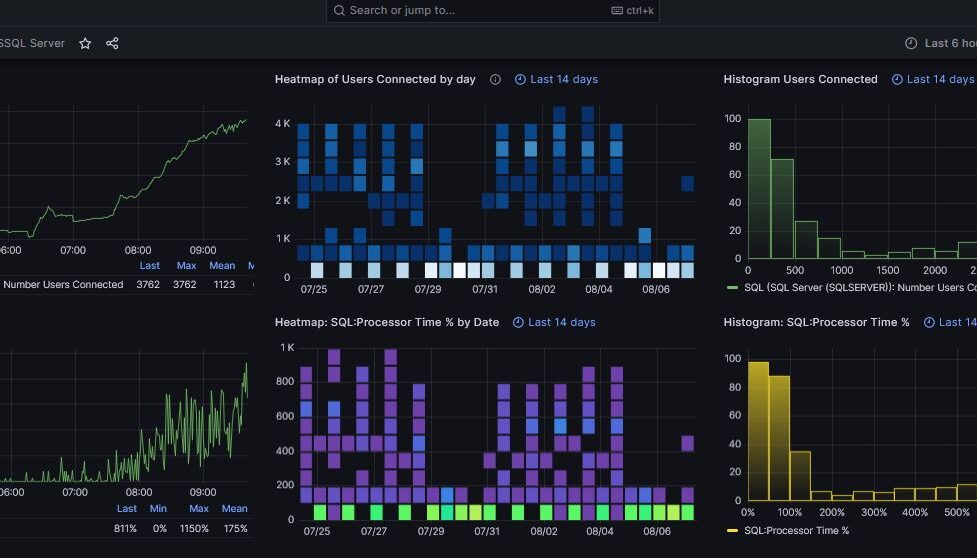This screenshot has height=558, width=977.
Task: Open the Last 6 hours time range picker
Action: click(x=948, y=43)
